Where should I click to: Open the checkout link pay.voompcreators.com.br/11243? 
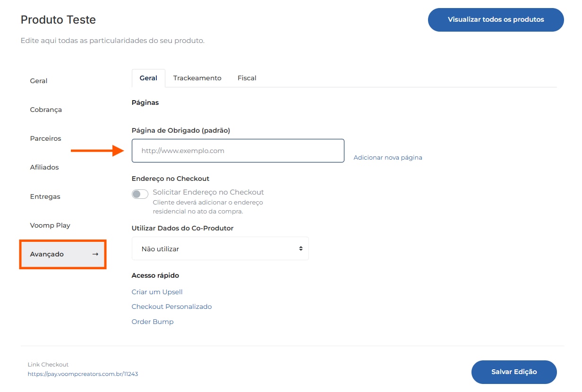(x=83, y=374)
